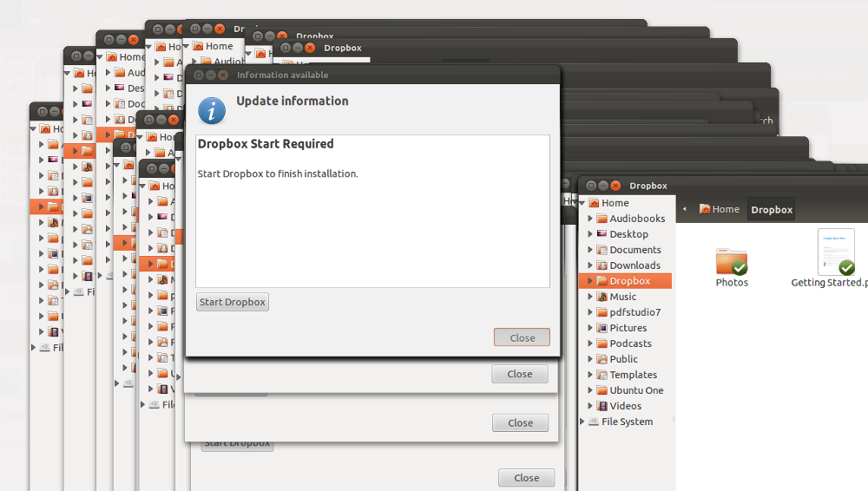Screen dimensions: 868x491
Task: Close the front Update information dialog
Action: pos(522,337)
